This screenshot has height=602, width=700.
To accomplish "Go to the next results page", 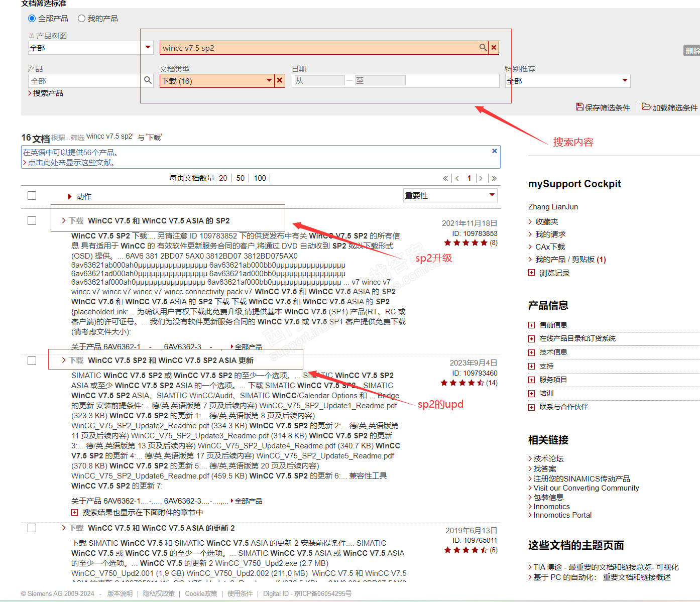I will pyautogui.click(x=481, y=178).
